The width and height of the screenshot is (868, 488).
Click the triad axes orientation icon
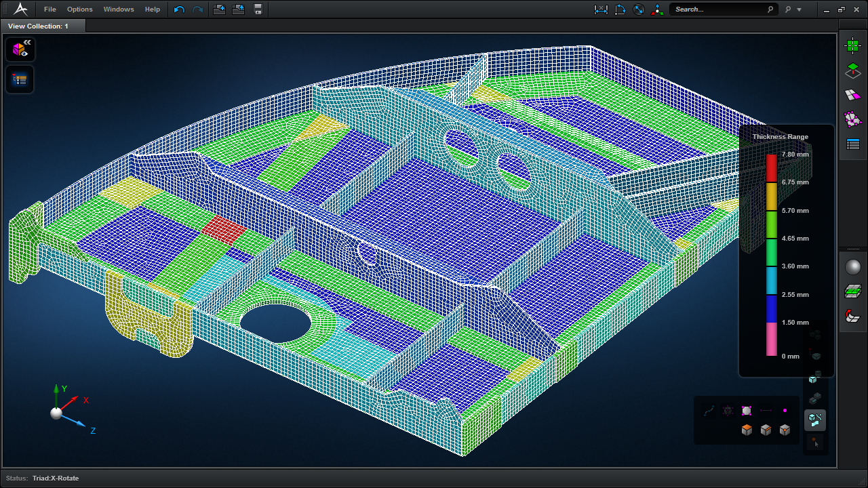pyautogui.click(x=656, y=9)
